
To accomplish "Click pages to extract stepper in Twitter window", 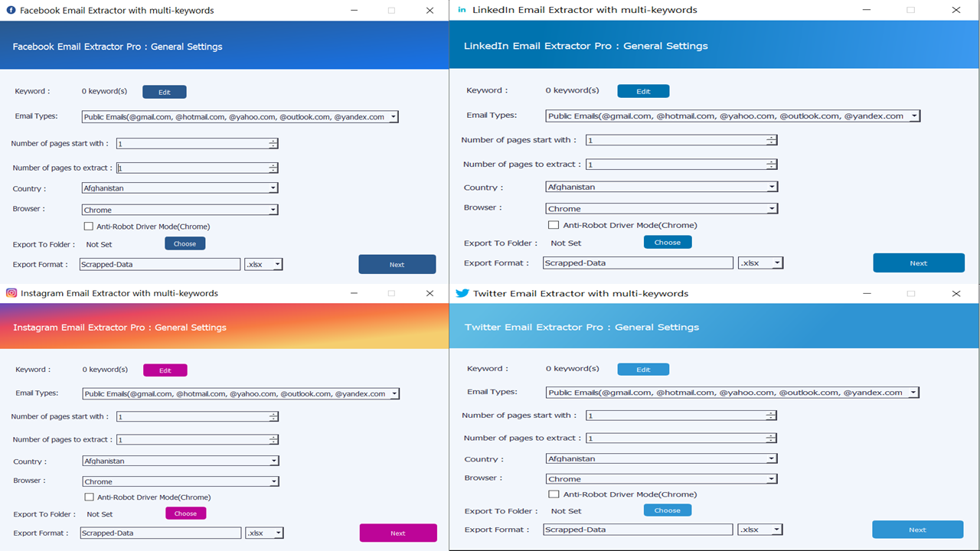I will tap(772, 439).
